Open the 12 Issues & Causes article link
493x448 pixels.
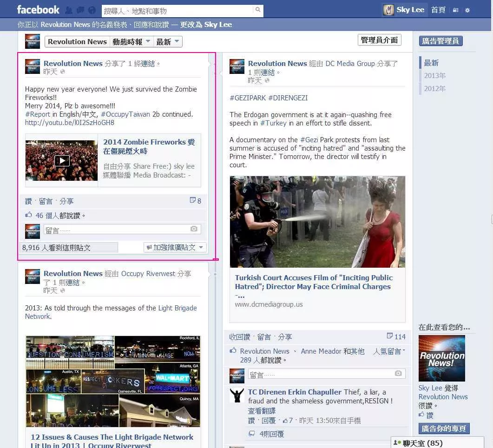pyautogui.click(x=112, y=441)
